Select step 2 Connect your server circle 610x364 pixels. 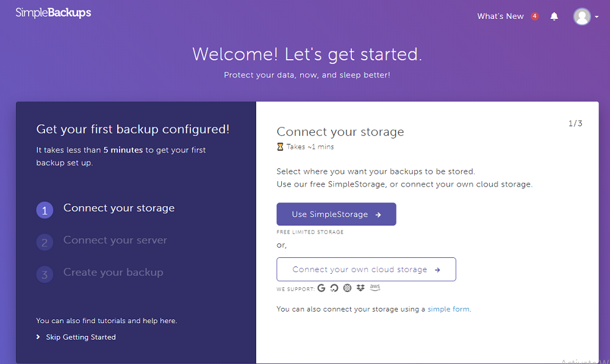45,242
